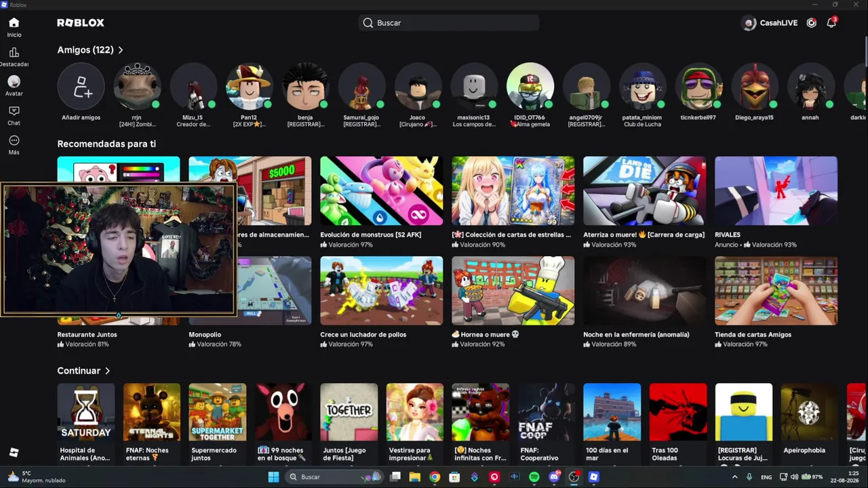Continue playing Hospital de Animales
Viewport: 868px width, 488px height.
point(86,412)
